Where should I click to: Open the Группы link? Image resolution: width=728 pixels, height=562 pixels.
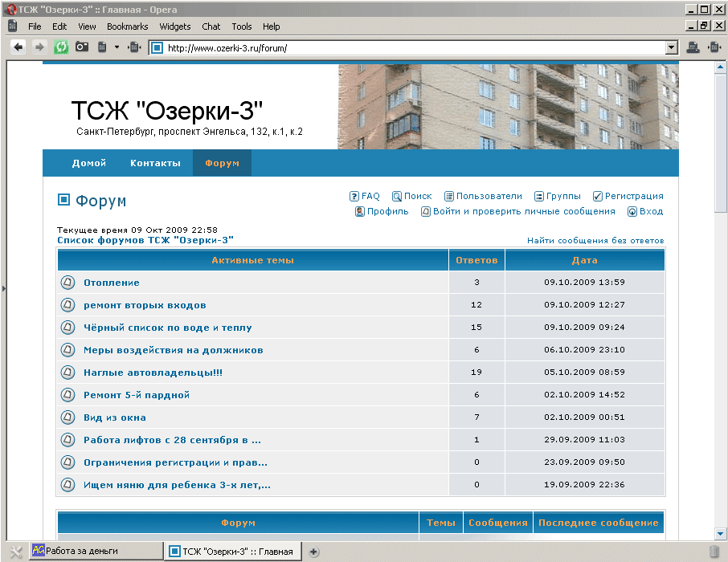tap(558, 197)
